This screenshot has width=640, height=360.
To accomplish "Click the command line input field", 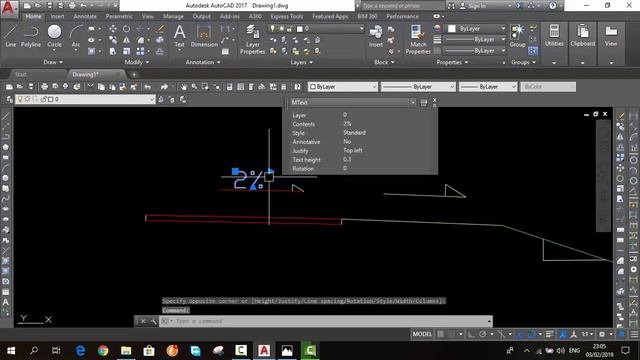I will (327, 321).
